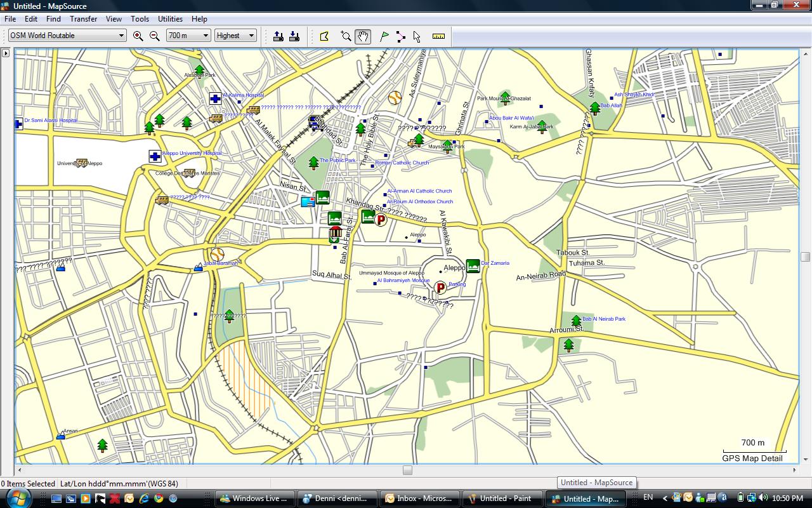
Task: Switch to the Windows Live taskbar button
Action: [256, 498]
